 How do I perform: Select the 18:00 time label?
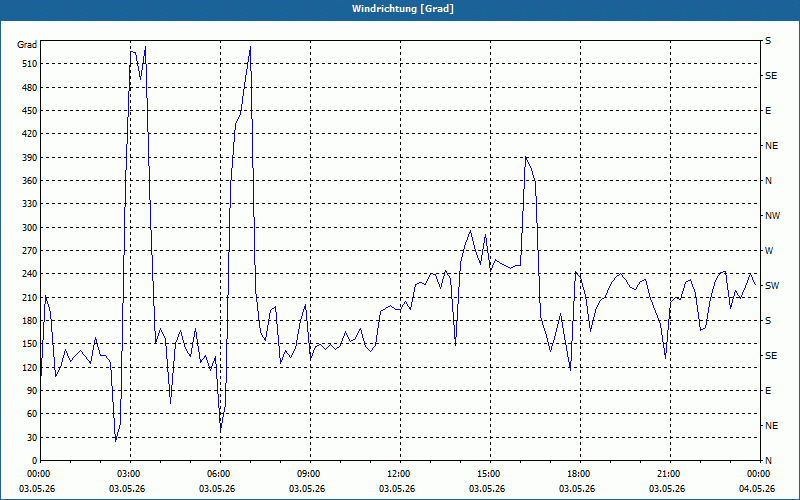580,473
